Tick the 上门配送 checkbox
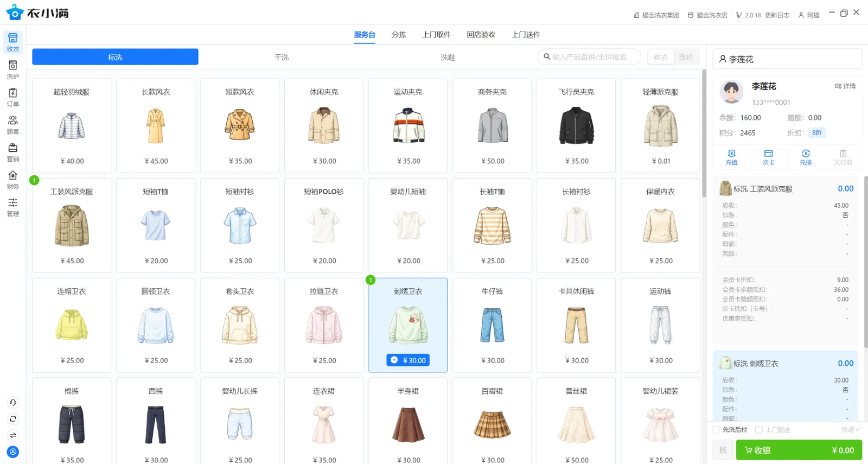This screenshot has width=868, height=464. point(759,430)
